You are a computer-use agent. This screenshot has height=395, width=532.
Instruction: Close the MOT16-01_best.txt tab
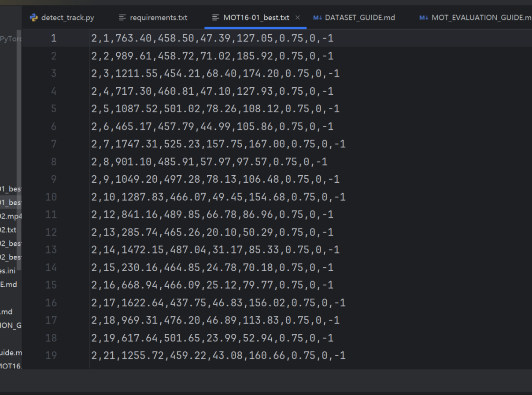pos(298,18)
